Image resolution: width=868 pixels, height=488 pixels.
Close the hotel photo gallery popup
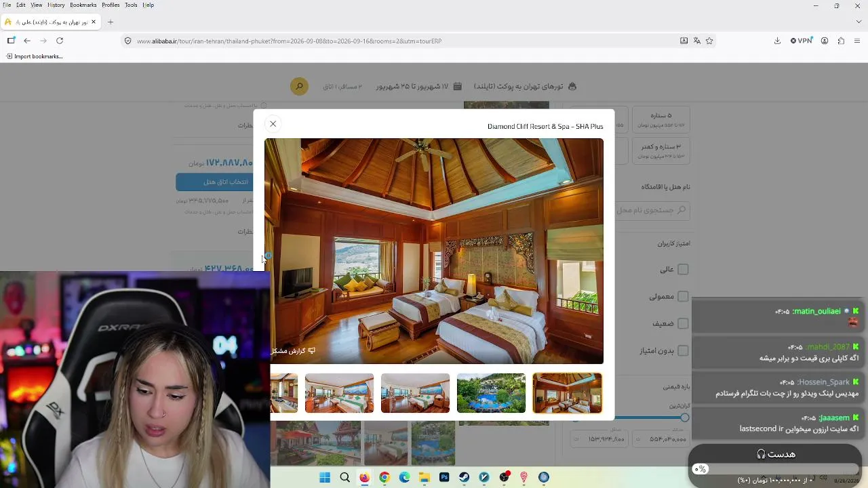273,124
